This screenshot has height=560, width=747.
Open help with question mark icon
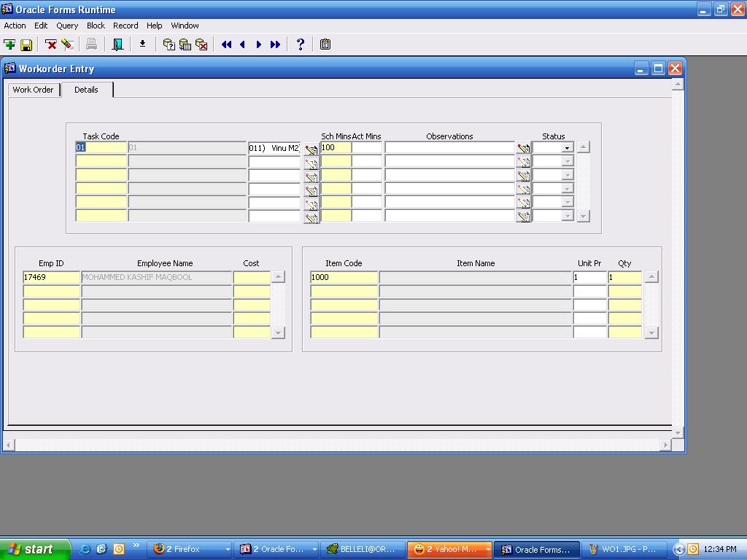point(300,44)
